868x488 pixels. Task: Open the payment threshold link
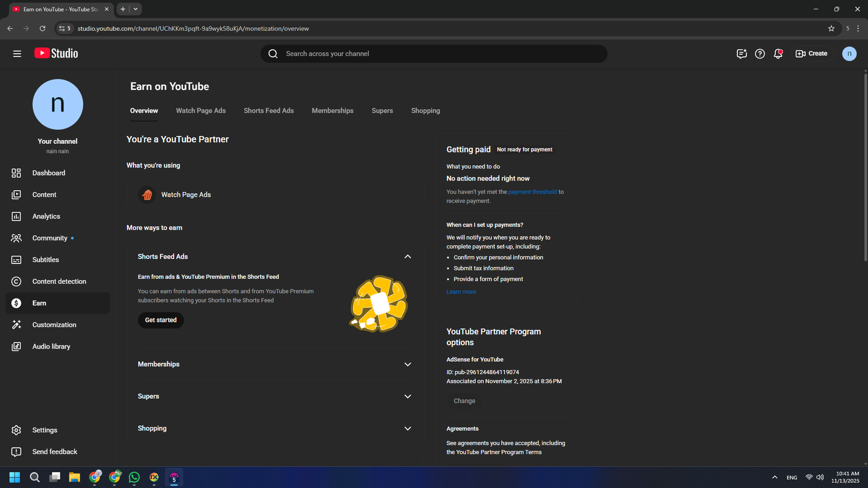tap(532, 192)
